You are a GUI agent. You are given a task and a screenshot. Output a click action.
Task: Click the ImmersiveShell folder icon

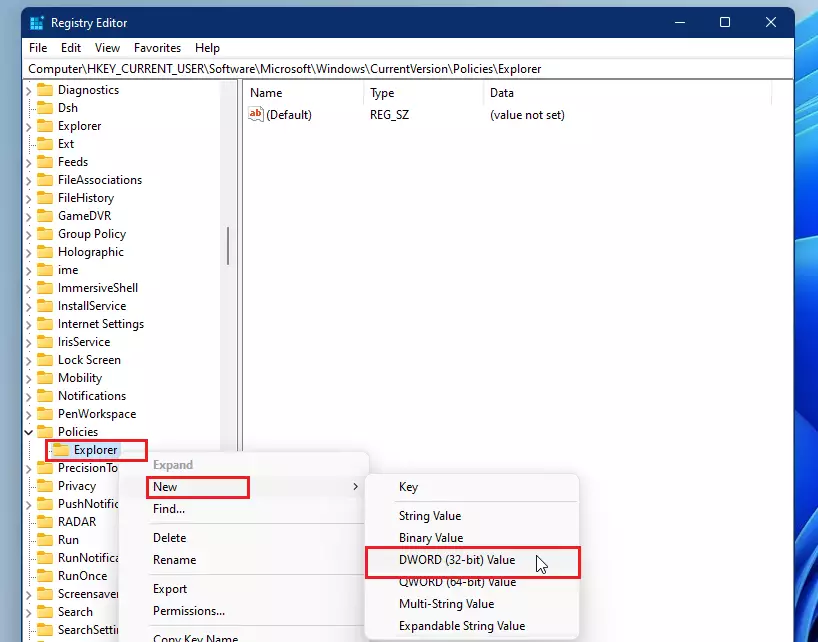click(x=45, y=288)
